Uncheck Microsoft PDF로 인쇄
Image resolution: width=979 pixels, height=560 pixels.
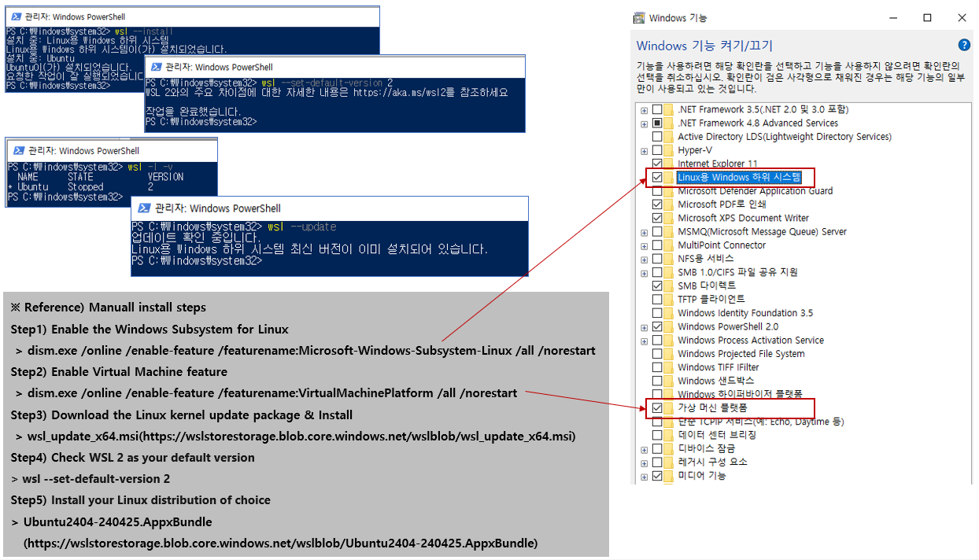657,204
